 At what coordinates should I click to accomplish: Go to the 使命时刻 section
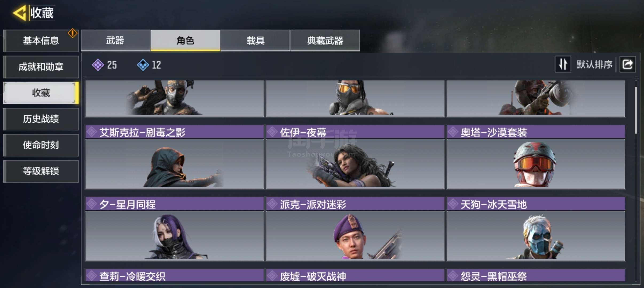[x=41, y=145]
